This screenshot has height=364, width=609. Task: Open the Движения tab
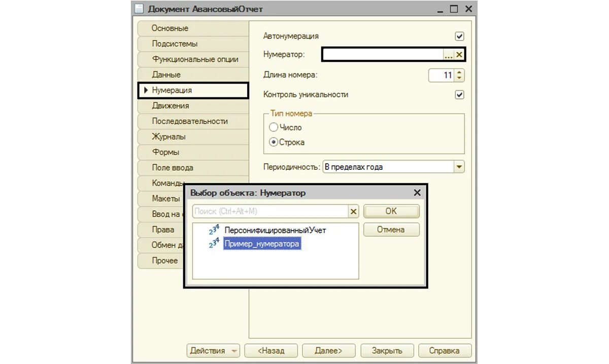(193, 105)
